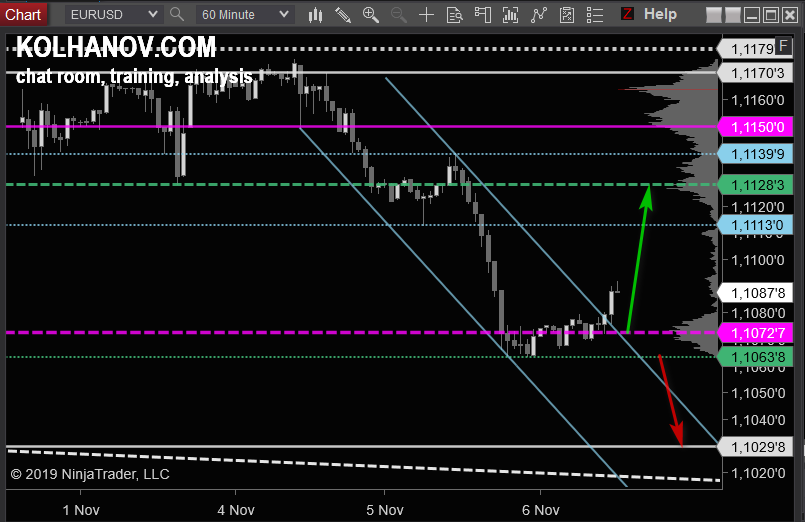
Task: Select the green 1,1128'3 price marker
Action: (756, 185)
